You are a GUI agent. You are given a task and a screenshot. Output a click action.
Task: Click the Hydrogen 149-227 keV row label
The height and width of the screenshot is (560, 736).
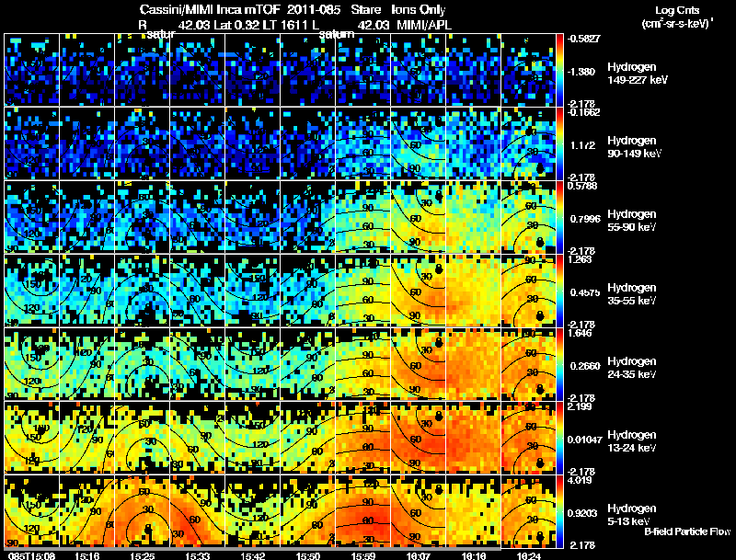[x=637, y=74]
